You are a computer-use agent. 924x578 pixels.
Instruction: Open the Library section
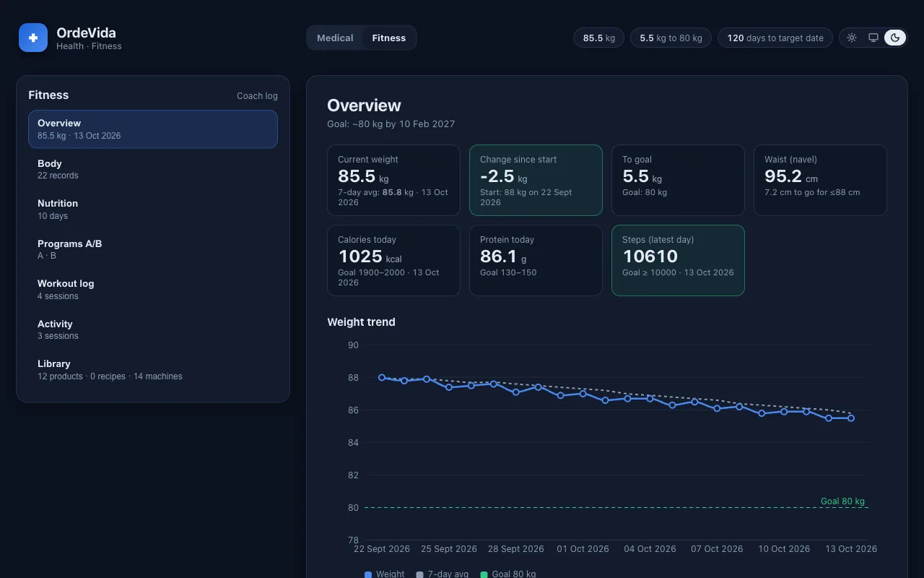pos(153,370)
